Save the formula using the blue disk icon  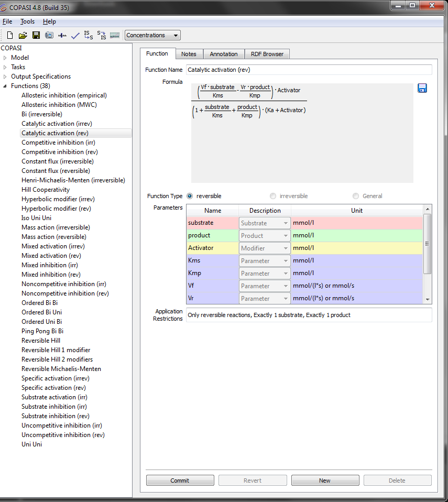tap(422, 88)
